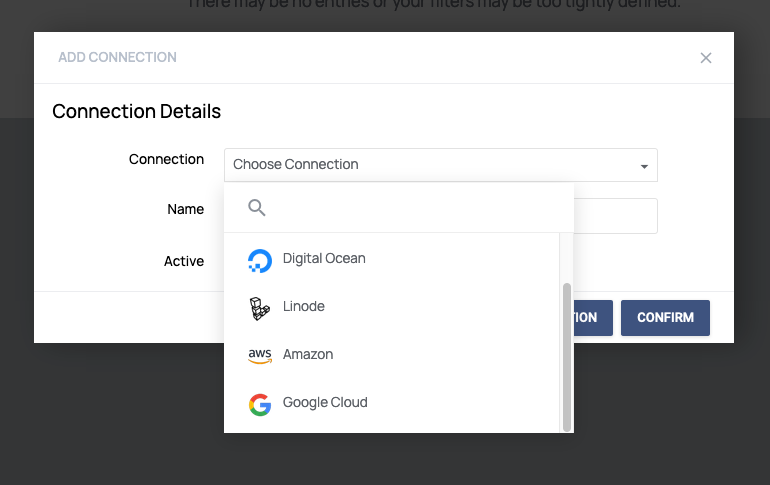
Task: Open the Choose Connection dropdown
Action: pyautogui.click(x=440, y=165)
